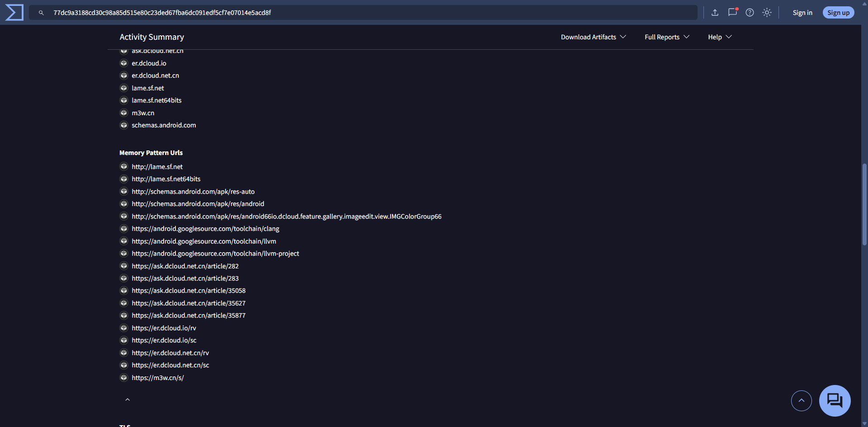
Task: Click the Memory Pattern Urls heading
Action: [x=151, y=153]
